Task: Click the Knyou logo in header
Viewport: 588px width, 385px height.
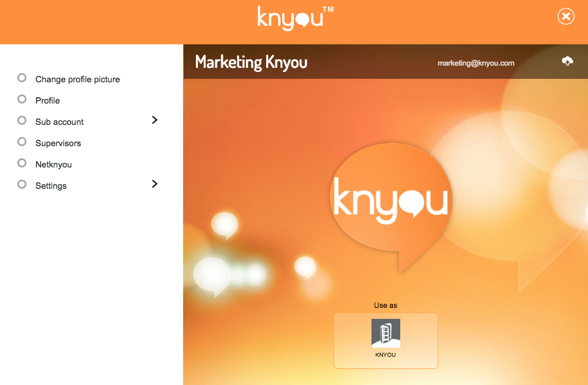Action: point(295,18)
